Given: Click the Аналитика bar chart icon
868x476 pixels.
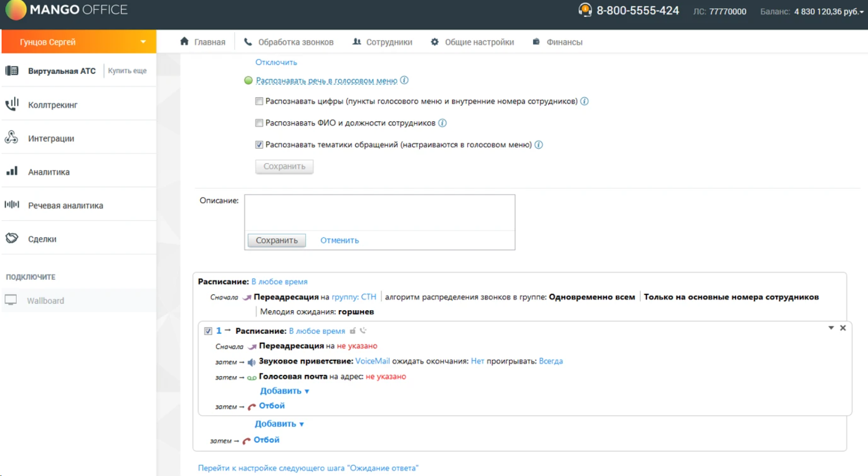Looking at the screenshot, I should [x=12, y=171].
